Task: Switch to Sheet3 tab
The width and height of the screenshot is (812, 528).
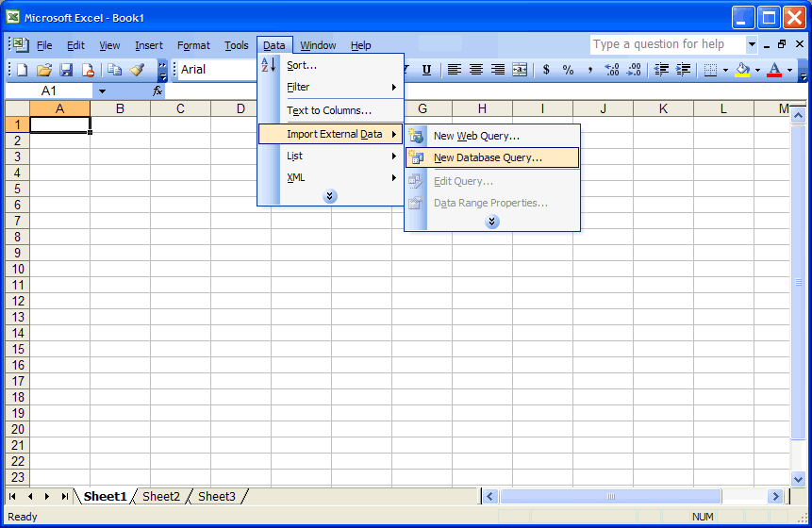Action: pyautogui.click(x=217, y=497)
